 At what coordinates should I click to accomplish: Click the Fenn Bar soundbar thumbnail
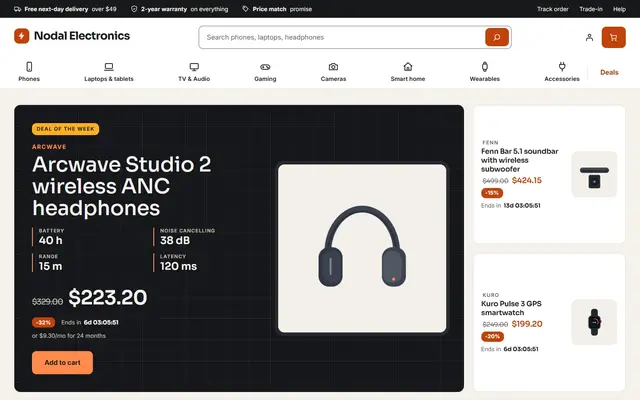594,174
